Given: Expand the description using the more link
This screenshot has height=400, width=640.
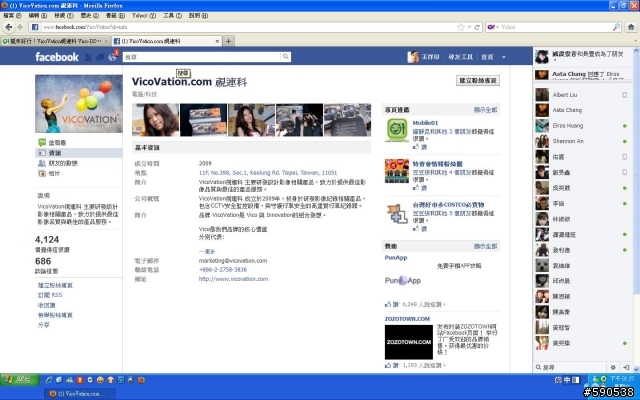Looking at the screenshot, I should coord(207,251).
